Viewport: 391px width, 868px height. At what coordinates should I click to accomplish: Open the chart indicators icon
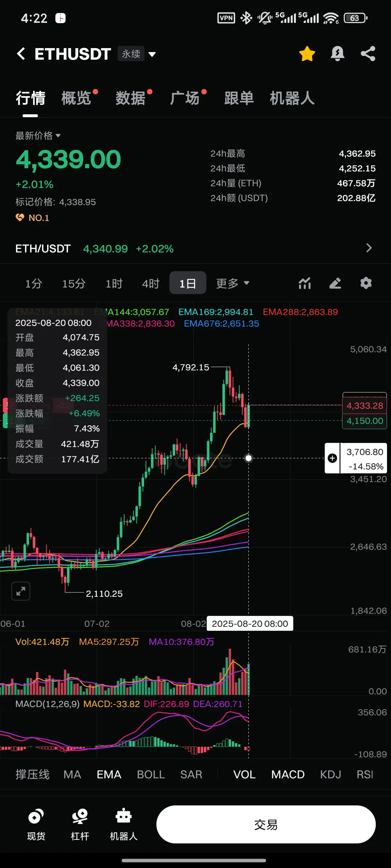[x=305, y=283]
